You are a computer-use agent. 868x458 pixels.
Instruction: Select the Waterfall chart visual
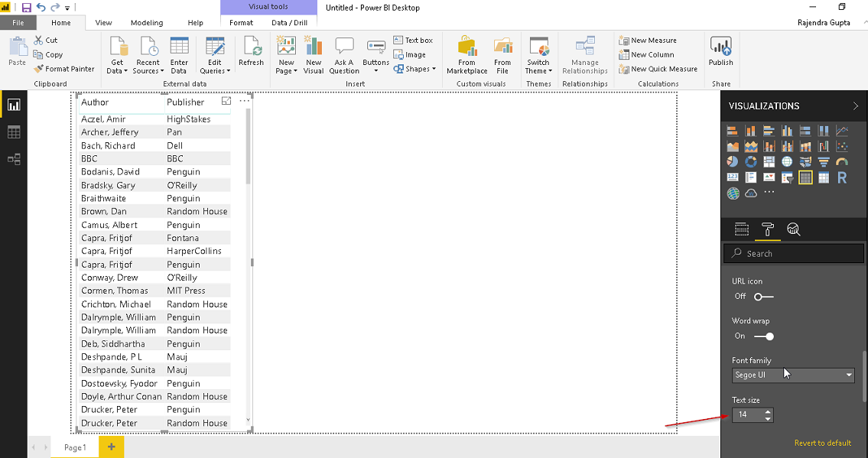(824, 147)
